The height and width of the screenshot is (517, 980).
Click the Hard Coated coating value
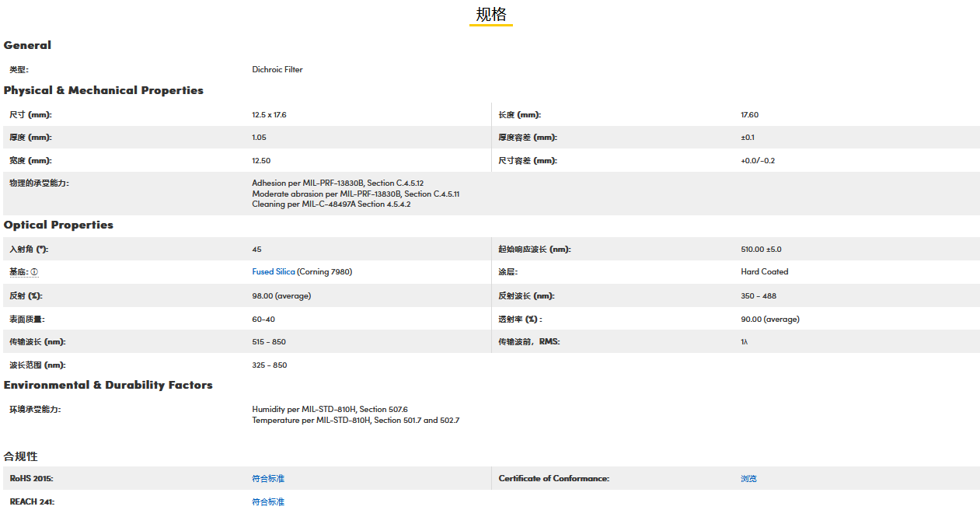coord(765,272)
